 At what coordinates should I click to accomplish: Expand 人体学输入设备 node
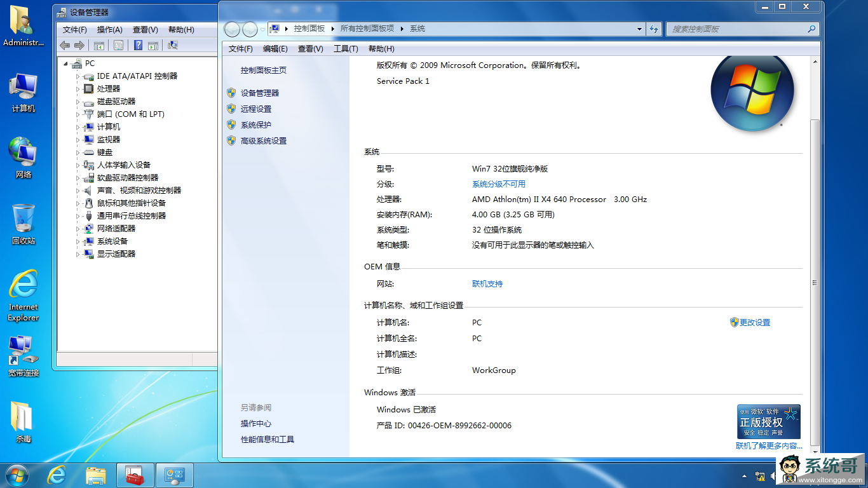[78, 165]
